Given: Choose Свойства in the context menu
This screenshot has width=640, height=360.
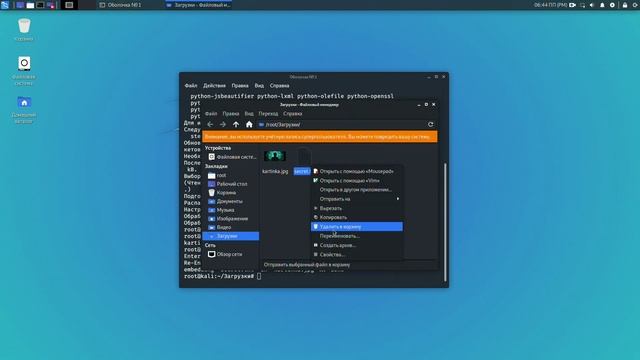Looking at the screenshot, I should 357,254.
